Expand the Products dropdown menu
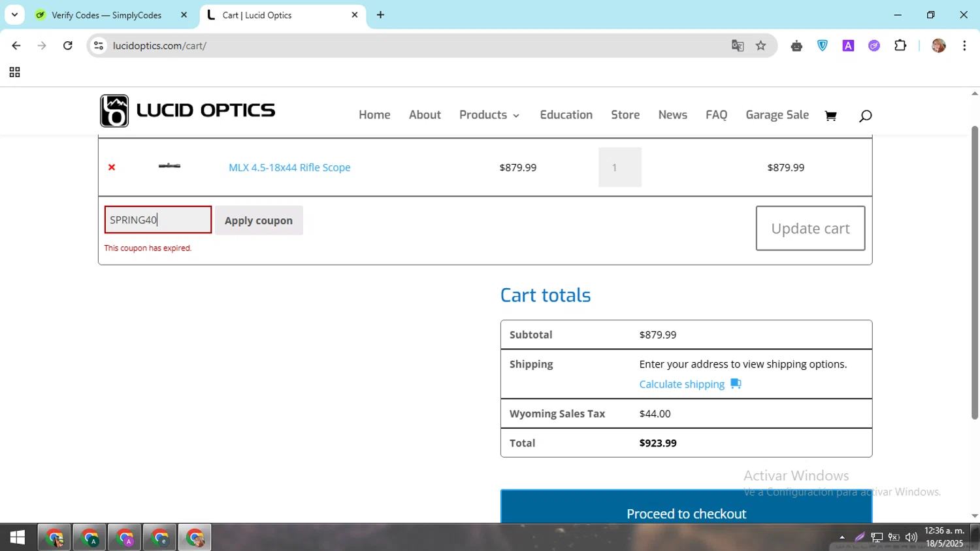This screenshot has height=551, width=980. pyautogui.click(x=489, y=115)
